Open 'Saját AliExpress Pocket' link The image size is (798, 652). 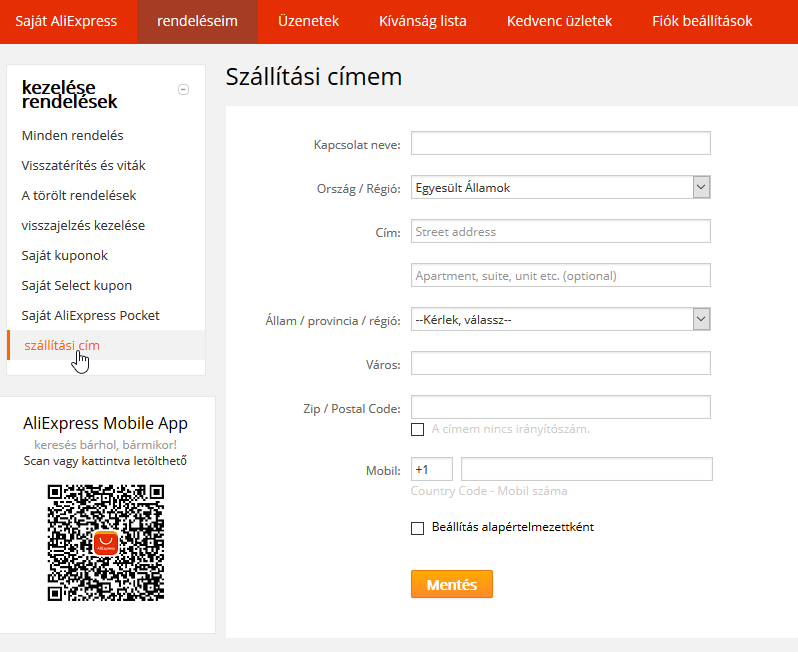pyautogui.click(x=90, y=315)
